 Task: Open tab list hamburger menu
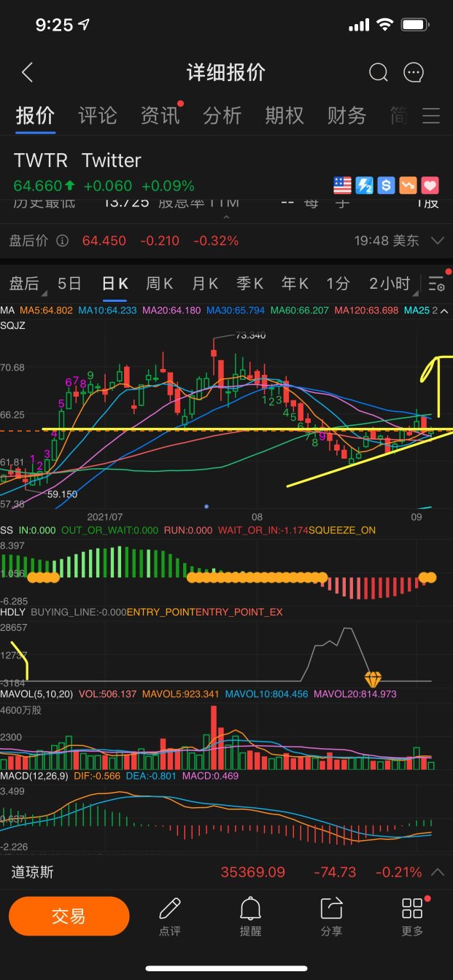431,115
